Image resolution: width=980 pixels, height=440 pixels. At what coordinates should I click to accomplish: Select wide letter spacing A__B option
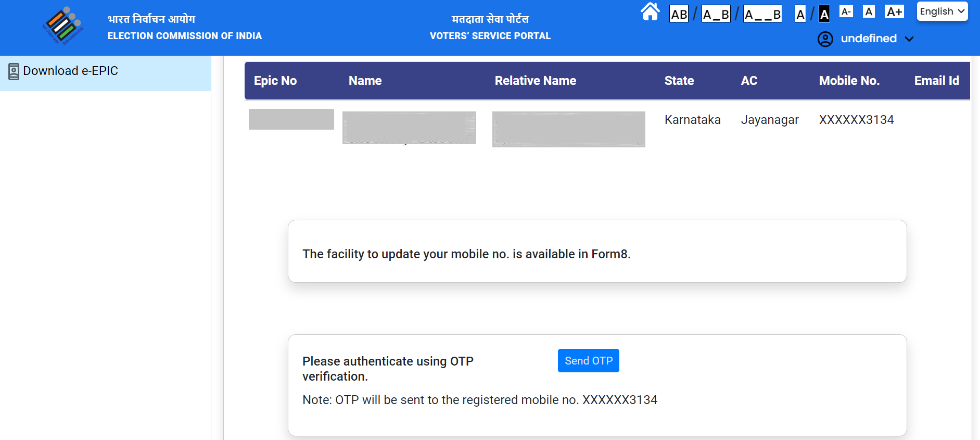(x=762, y=14)
